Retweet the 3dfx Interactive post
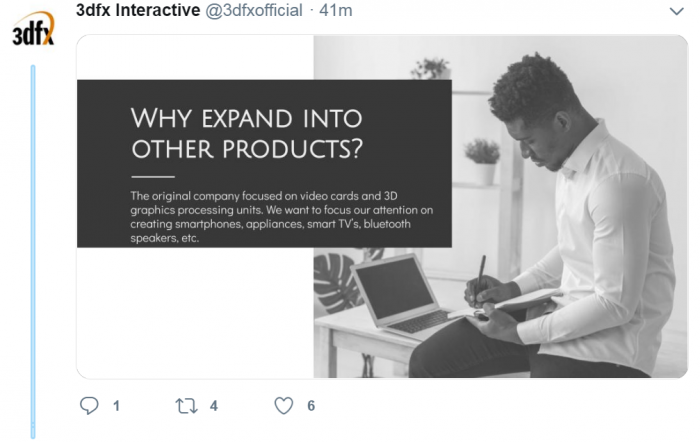Image resolution: width=700 pixels, height=442 pixels. (183, 406)
